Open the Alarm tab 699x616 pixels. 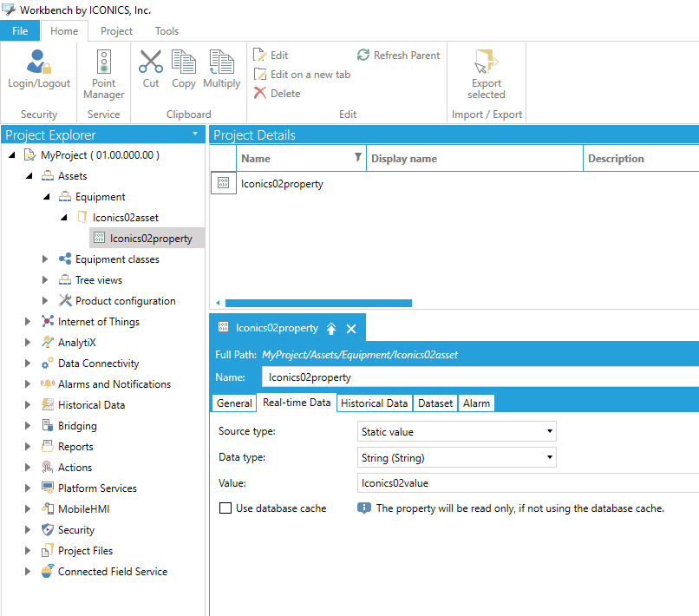pos(476,403)
